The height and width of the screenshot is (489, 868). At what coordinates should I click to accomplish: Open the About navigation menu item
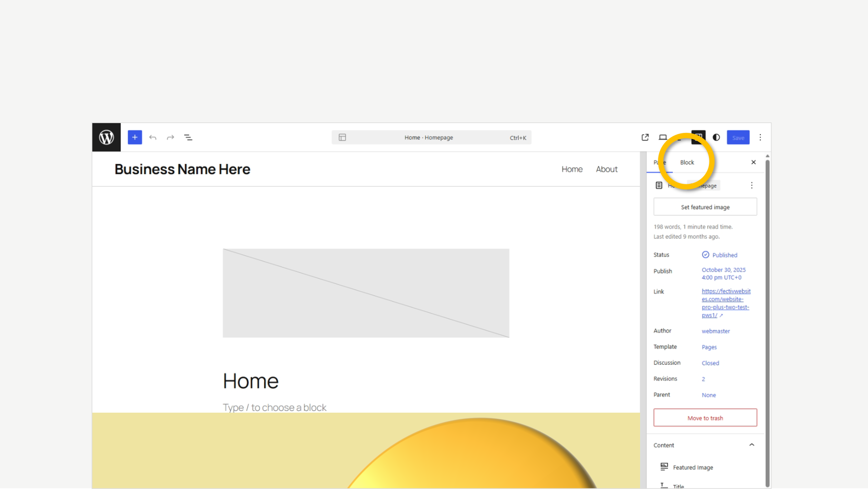coord(607,169)
